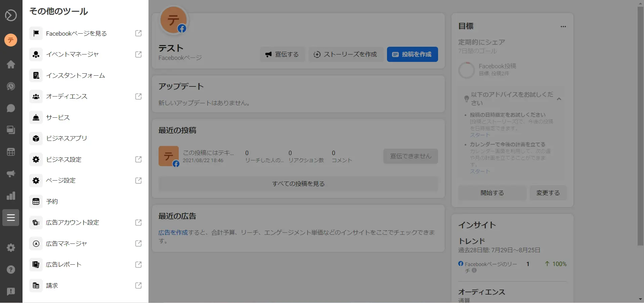Open settings gear icon in left rail

(x=11, y=248)
